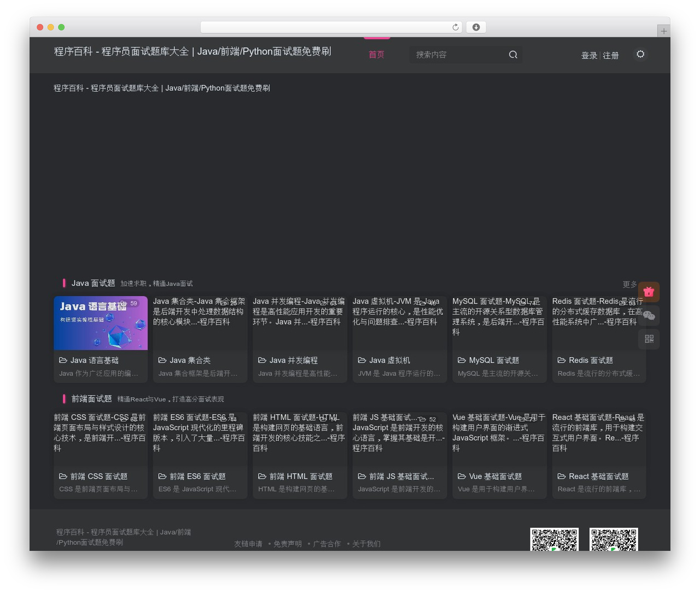Click folder icon beside React 基础面试题

tap(562, 476)
